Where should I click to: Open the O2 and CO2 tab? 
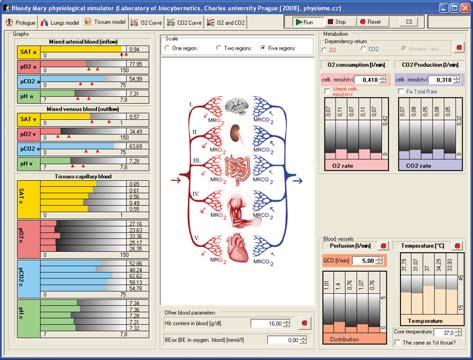tap(226, 23)
